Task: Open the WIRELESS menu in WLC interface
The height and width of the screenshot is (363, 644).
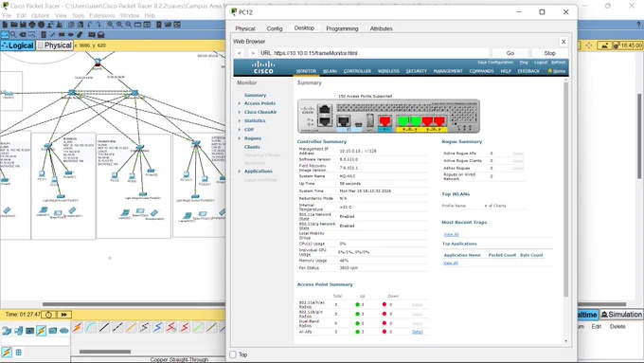Action: point(388,71)
